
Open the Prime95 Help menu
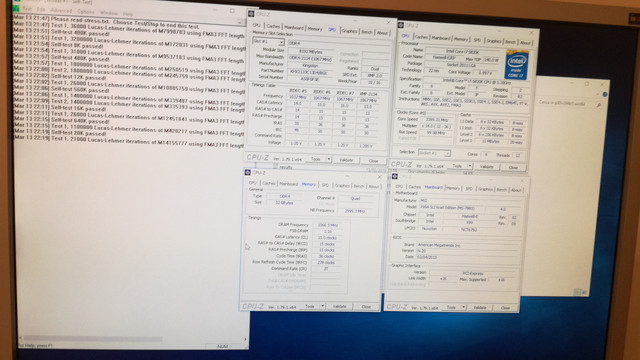tap(128, 14)
